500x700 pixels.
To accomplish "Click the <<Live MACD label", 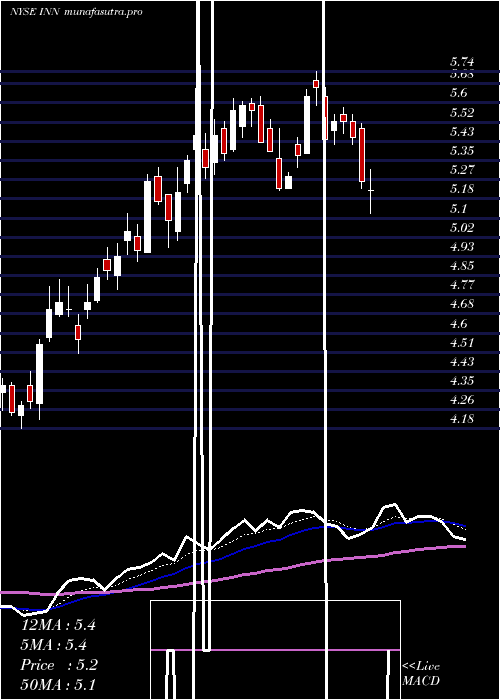I will click(421, 674).
